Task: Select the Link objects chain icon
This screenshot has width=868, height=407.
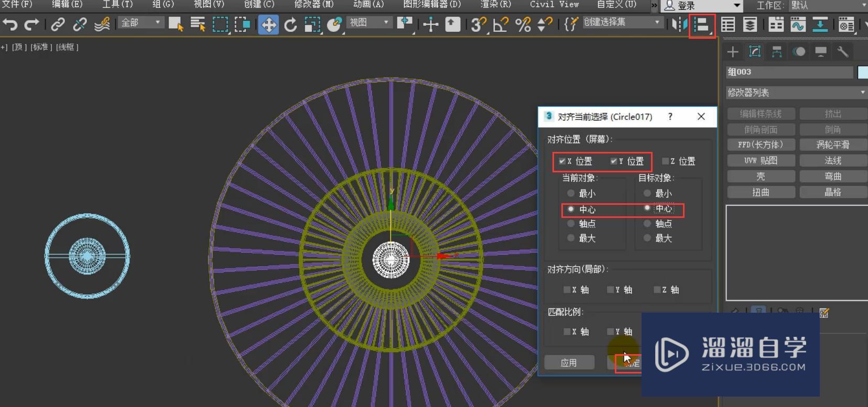Action: point(58,24)
